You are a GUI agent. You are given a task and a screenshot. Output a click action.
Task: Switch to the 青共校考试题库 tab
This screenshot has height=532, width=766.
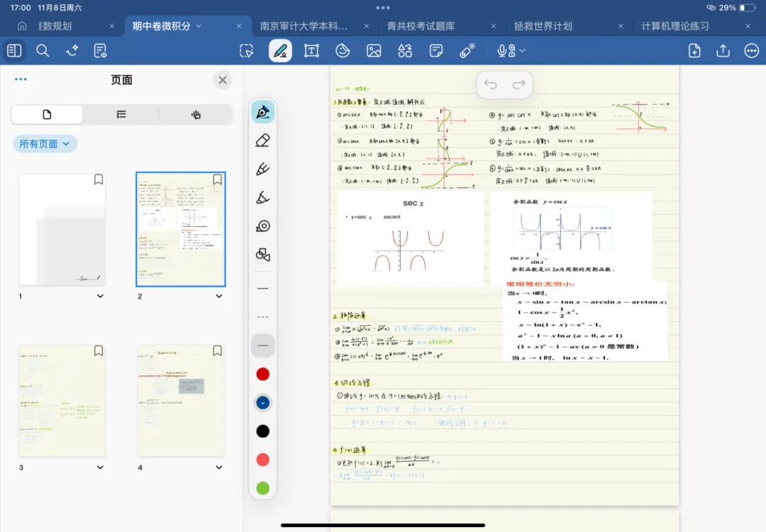(x=421, y=26)
